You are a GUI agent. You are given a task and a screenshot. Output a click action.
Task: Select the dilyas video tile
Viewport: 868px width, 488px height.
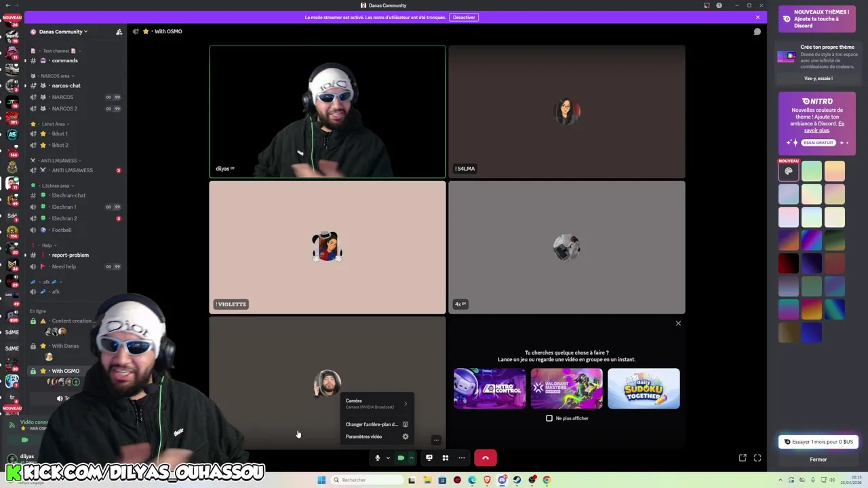[x=328, y=112]
